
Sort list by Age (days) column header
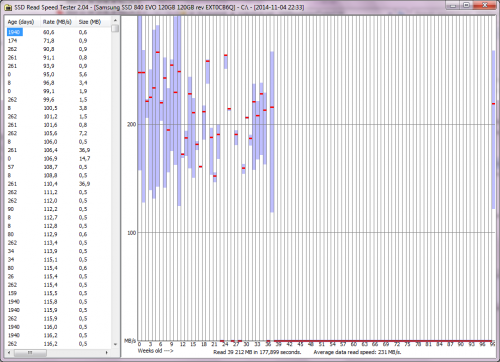(x=21, y=22)
